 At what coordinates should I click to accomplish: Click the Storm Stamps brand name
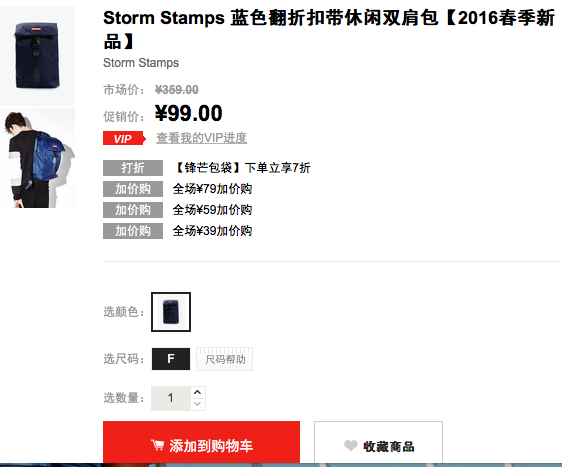[x=141, y=63]
